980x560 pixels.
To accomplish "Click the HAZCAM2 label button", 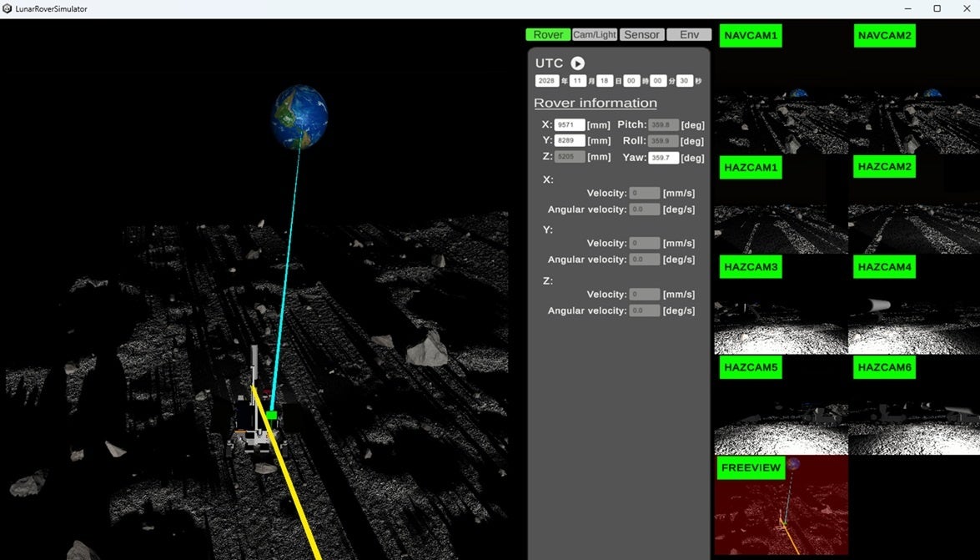I will [884, 166].
